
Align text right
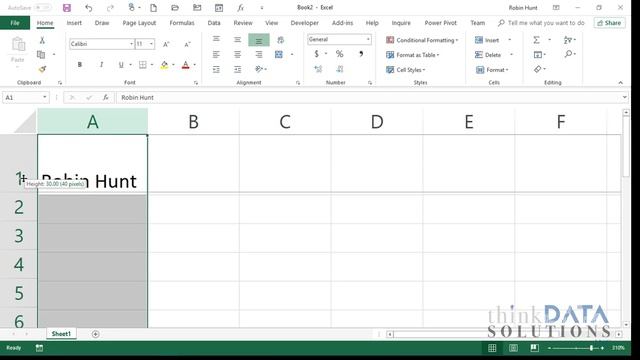coord(259,54)
